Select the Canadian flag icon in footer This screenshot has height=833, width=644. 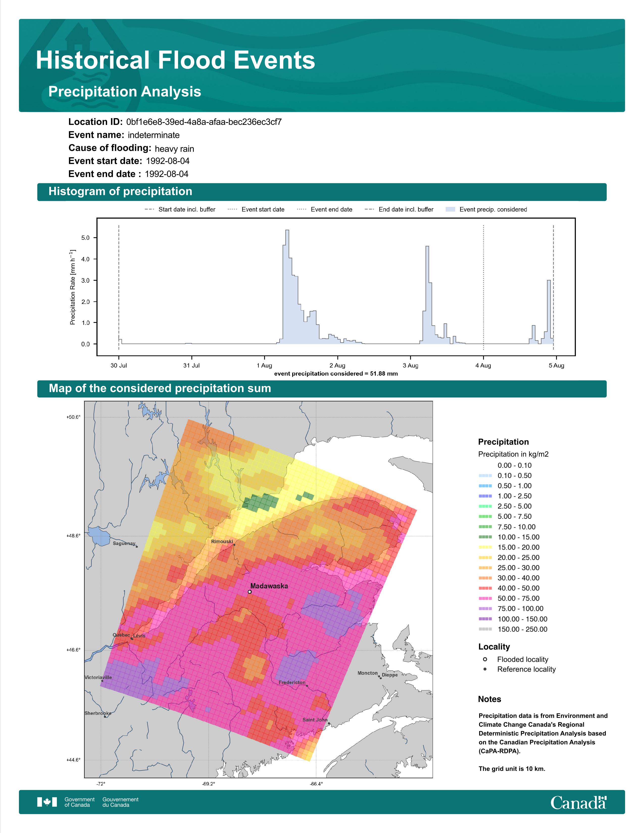click(x=47, y=802)
